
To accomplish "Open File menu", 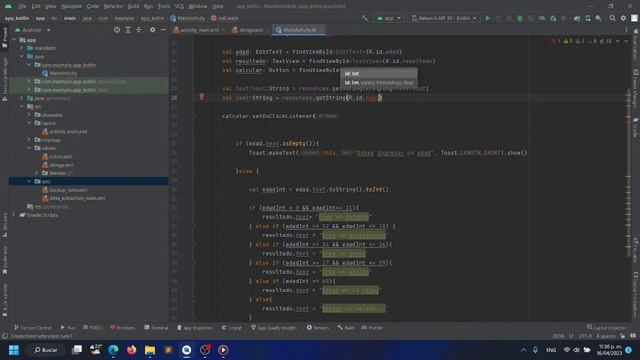I will pos(22,6).
